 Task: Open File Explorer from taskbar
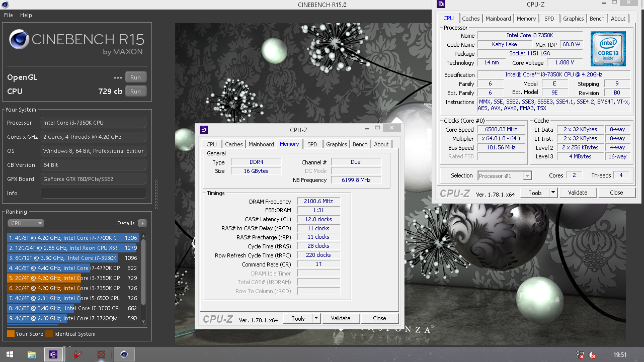coord(31,354)
